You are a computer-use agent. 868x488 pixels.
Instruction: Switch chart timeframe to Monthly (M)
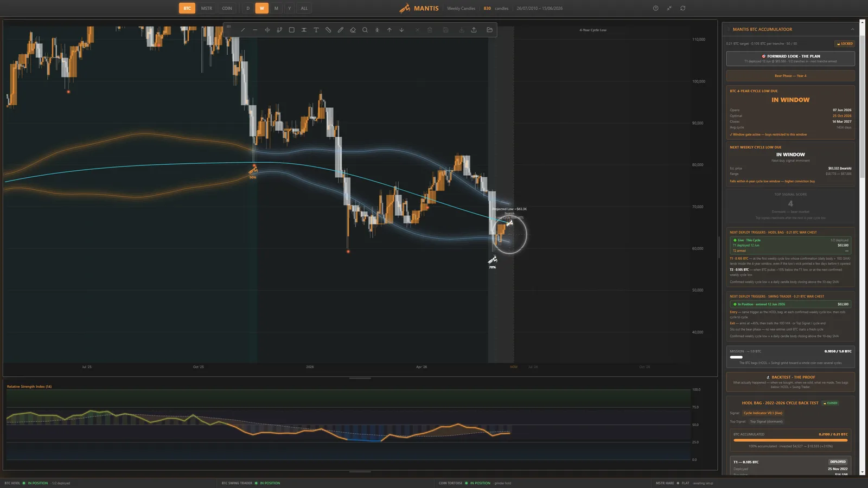(x=276, y=8)
